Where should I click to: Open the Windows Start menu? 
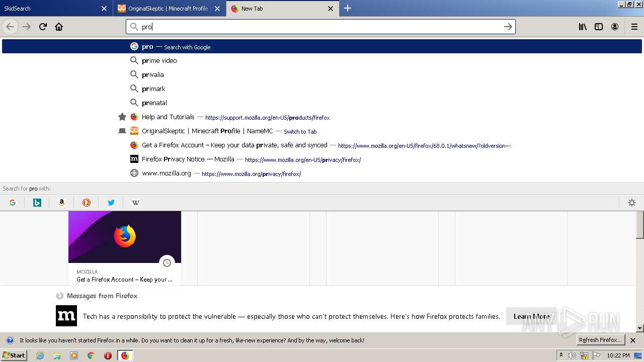(x=14, y=355)
